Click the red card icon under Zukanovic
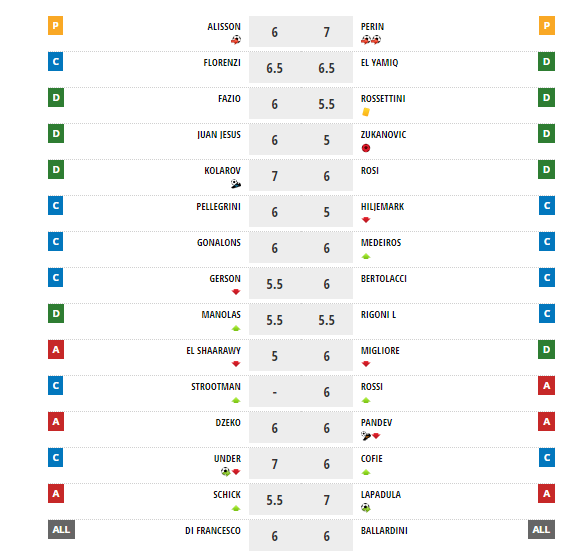 point(366,148)
